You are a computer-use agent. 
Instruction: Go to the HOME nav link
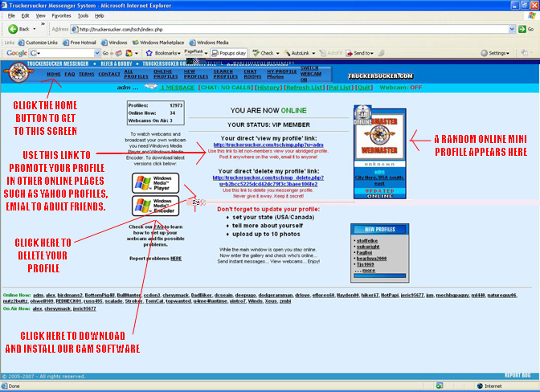[53, 74]
